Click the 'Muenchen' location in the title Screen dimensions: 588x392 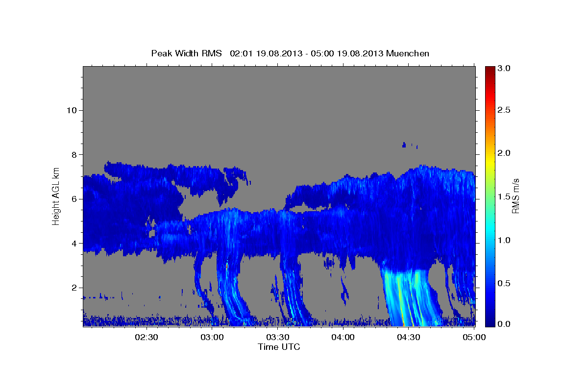tap(408, 53)
